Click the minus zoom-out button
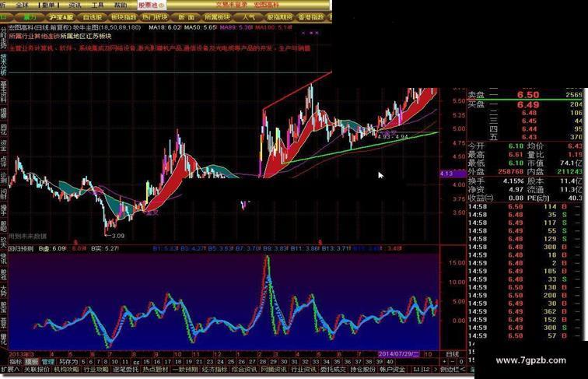Screen dimensions: 588x379 click(x=453, y=362)
